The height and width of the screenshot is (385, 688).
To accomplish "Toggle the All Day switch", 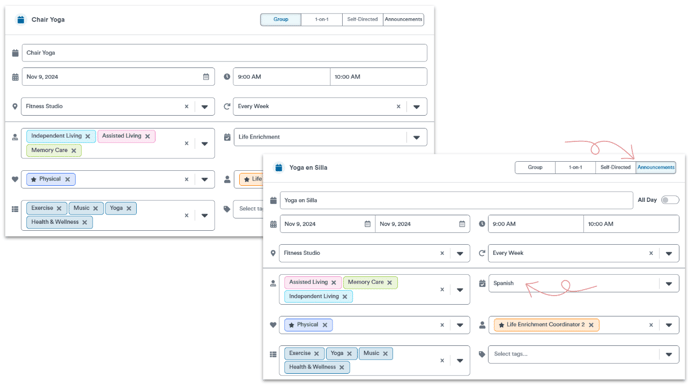I will pos(670,200).
